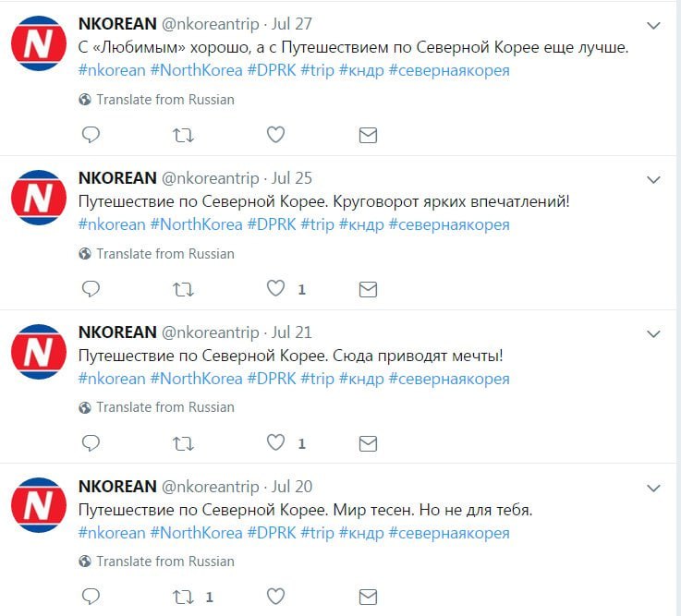Open the NKOREAN avatar on the Jul 21 tweet

coord(39,352)
